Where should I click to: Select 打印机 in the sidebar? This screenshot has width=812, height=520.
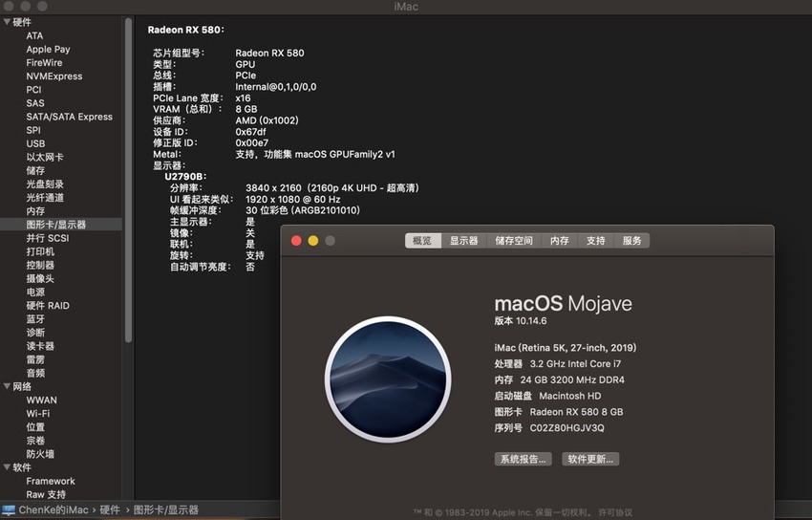(x=40, y=251)
